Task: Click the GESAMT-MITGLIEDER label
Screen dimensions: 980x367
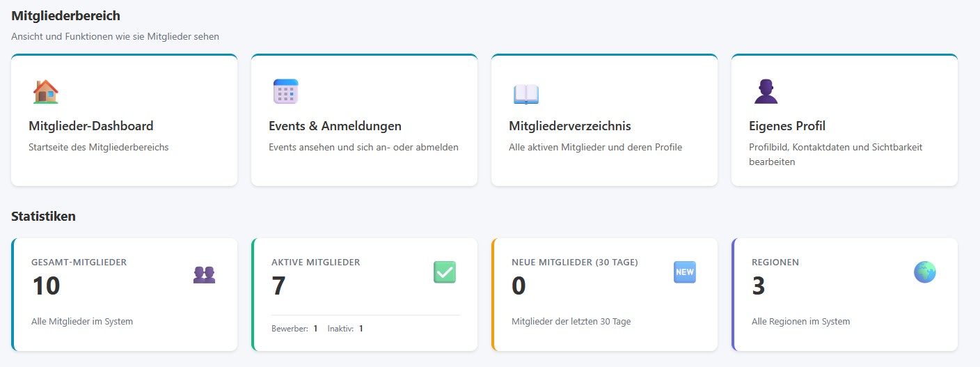Action: pos(79,263)
